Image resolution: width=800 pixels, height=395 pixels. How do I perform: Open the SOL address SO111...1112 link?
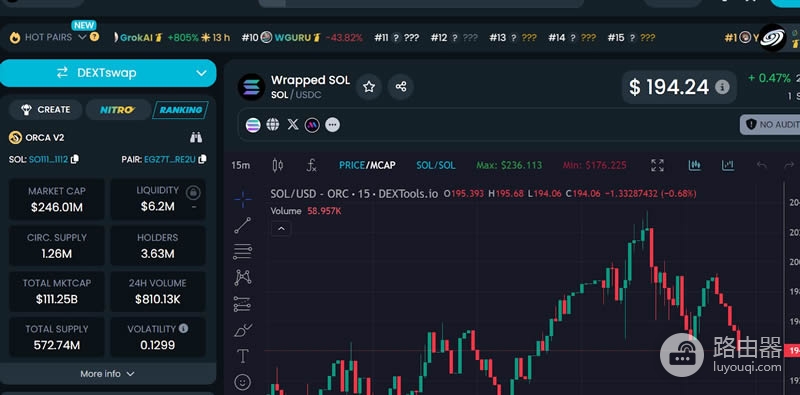click(x=48, y=159)
